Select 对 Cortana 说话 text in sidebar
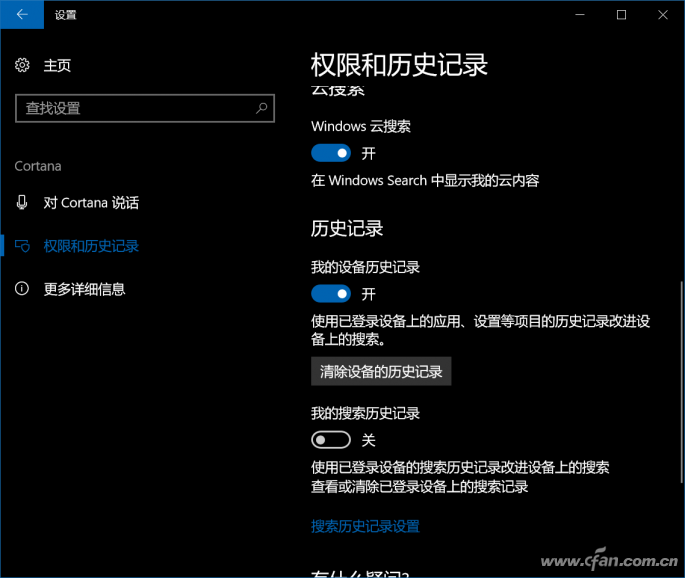 tap(91, 203)
